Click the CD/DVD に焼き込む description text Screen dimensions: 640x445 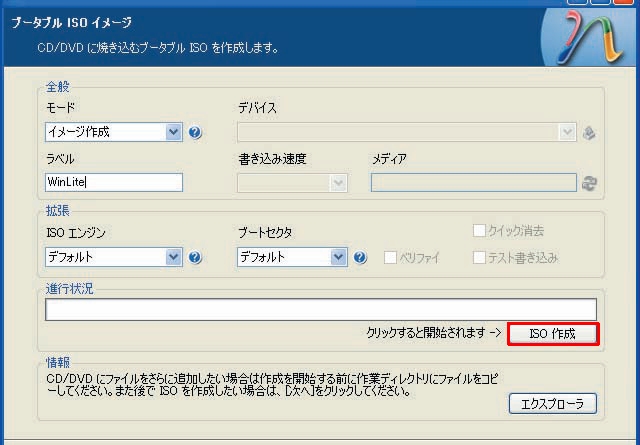tap(158, 48)
